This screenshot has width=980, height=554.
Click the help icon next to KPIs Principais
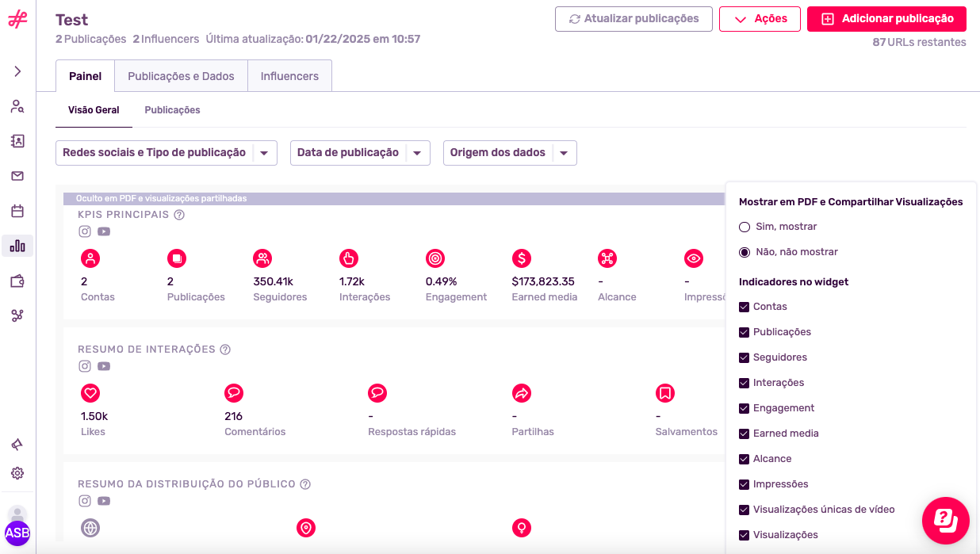pos(179,215)
